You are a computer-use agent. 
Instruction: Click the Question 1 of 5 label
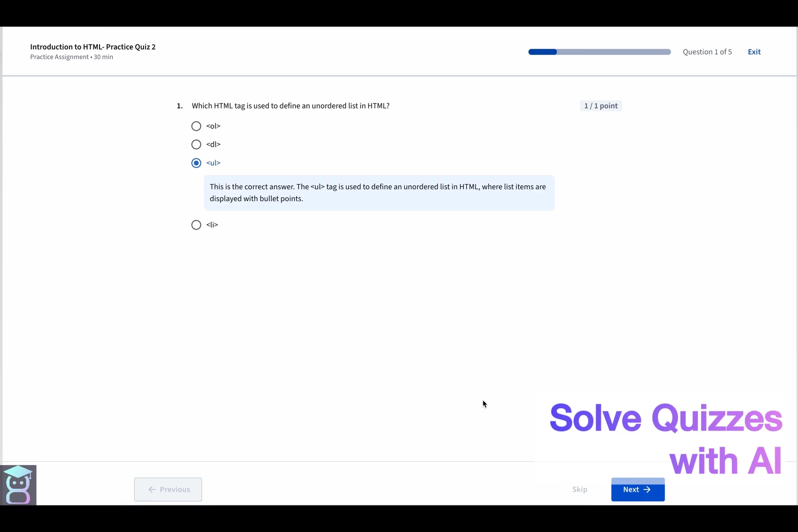coord(707,52)
